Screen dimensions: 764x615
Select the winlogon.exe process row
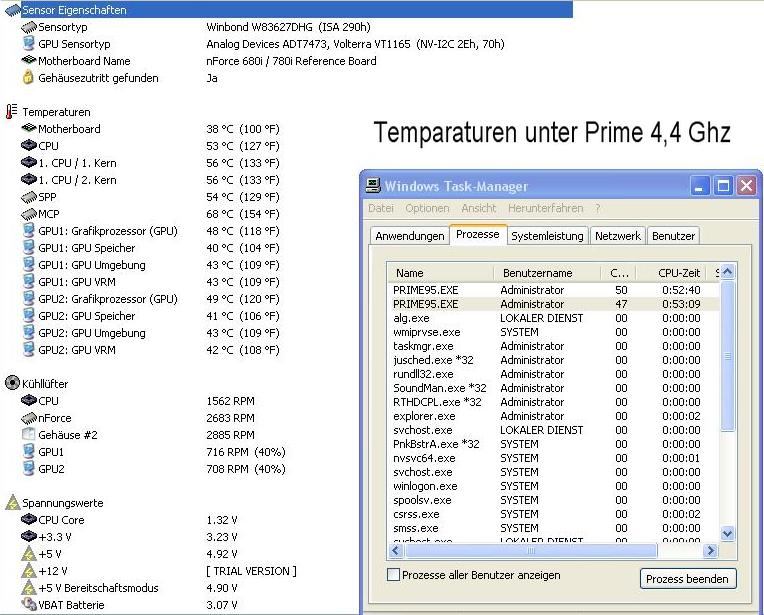pyautogui.click(x=553, y=486)
